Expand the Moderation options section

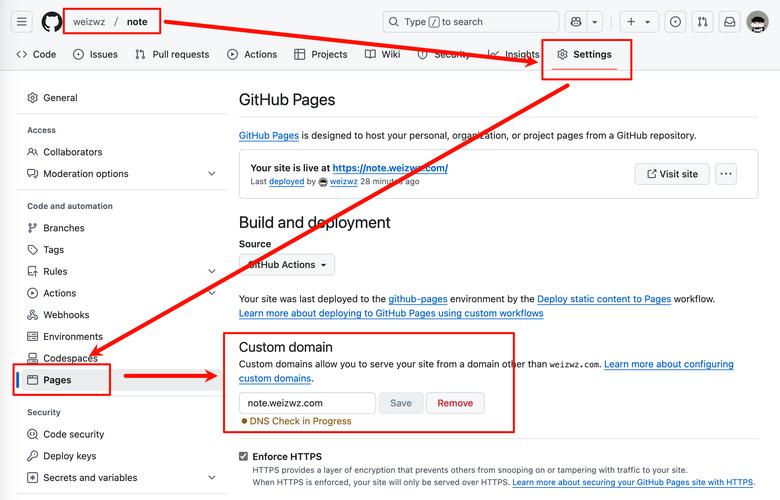[120, 174]
